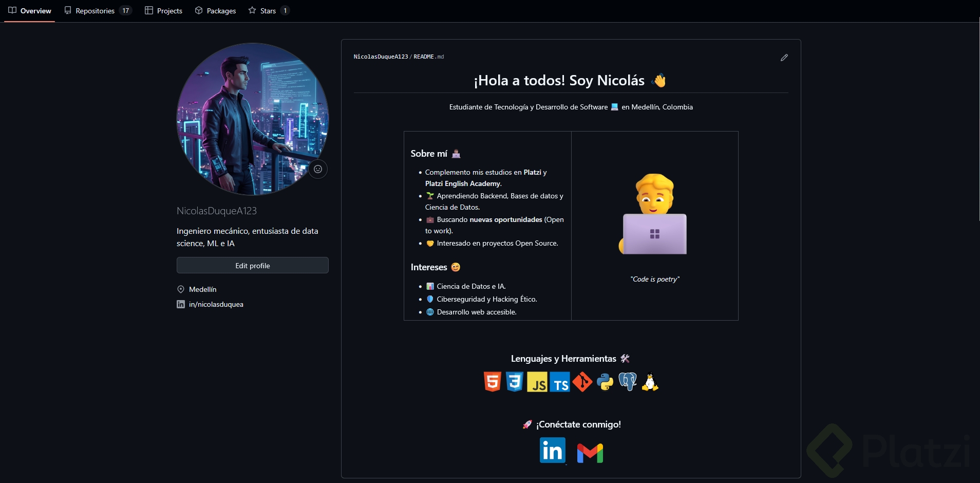Click the LinkedIn icon in sidebar

coord(181,304)
